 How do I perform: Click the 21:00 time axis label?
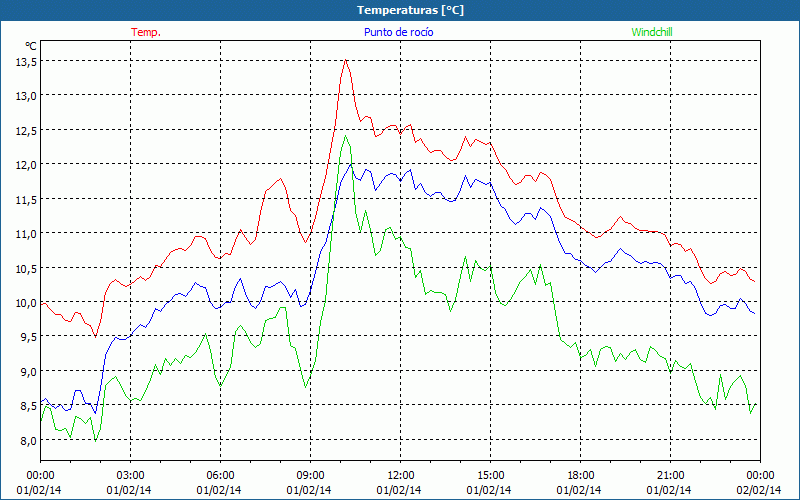click(x=670, y=475)
